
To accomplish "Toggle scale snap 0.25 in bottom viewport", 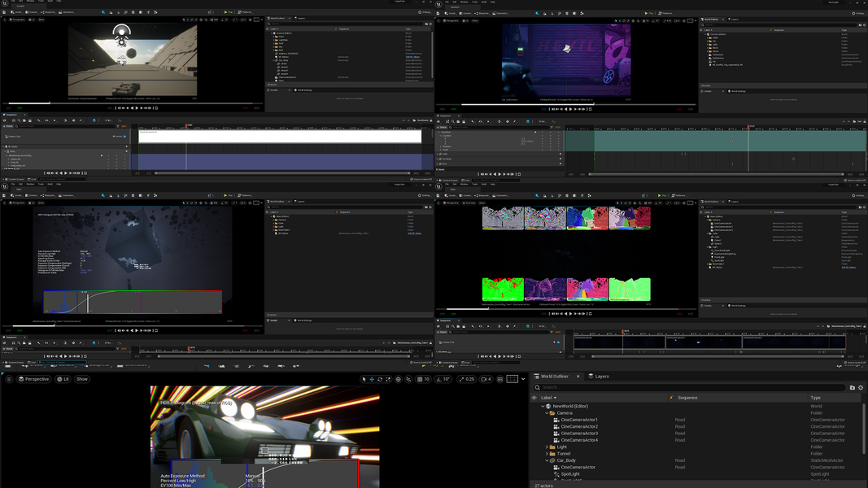I will click(x=466, y=379).
